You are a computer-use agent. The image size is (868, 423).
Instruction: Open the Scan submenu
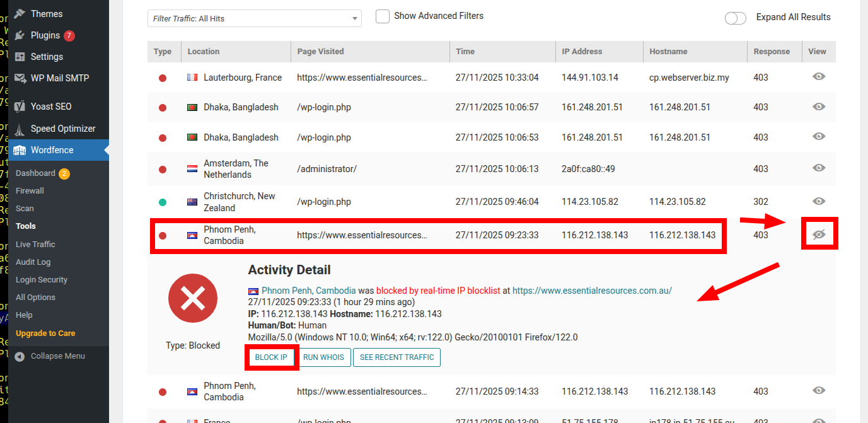pos(25,208)
